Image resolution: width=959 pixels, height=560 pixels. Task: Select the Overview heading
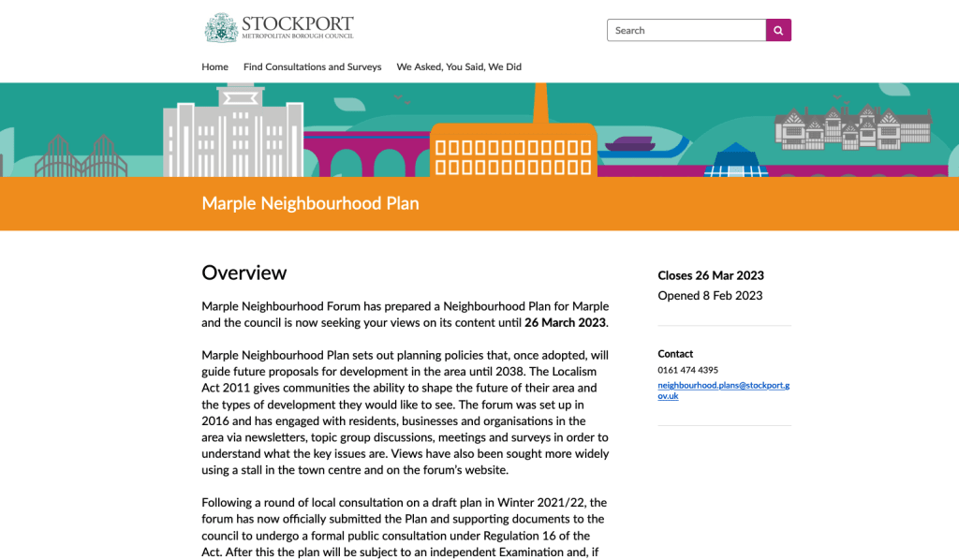[244, 273]
